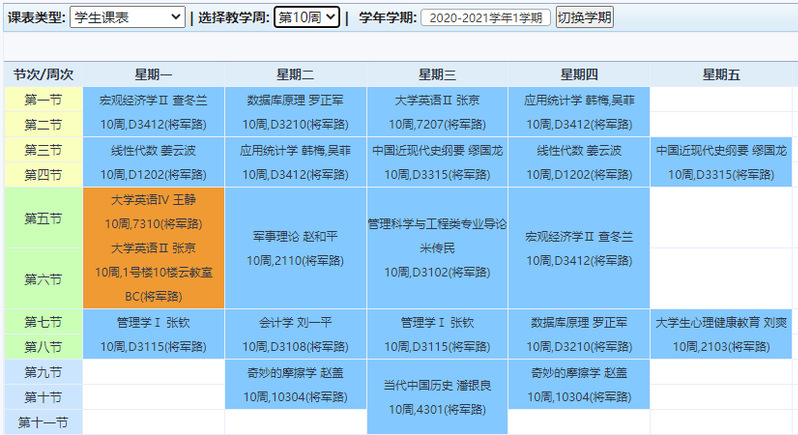Screen dimensions: 798x435
Task: Open the 课表类型 dropdown showing 学生课表
Action: tap(128, 17)
